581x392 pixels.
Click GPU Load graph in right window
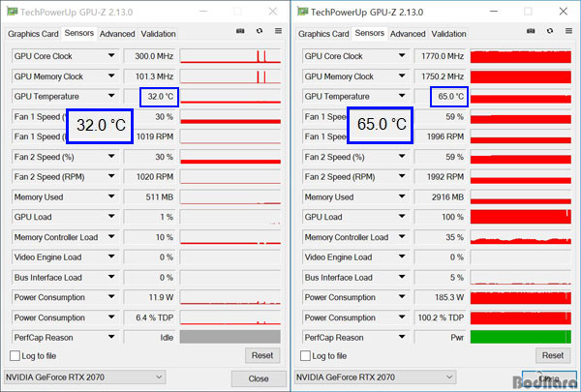click(521, 217)
